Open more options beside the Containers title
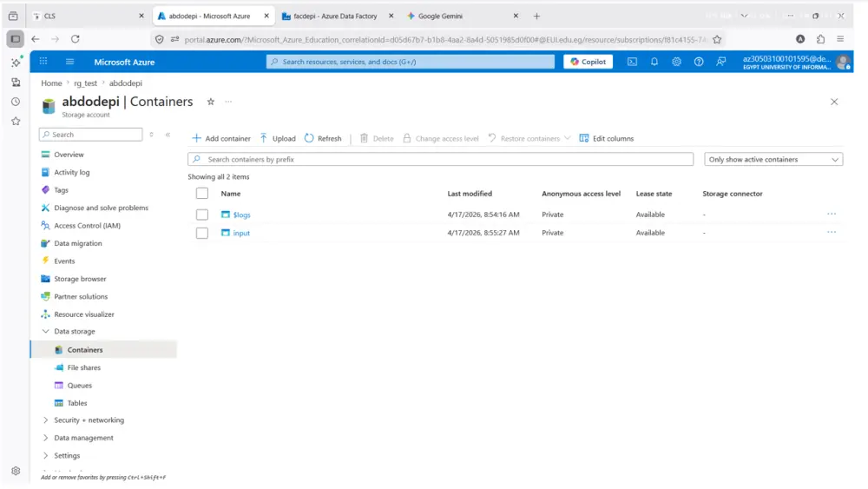 click(228, 102)
